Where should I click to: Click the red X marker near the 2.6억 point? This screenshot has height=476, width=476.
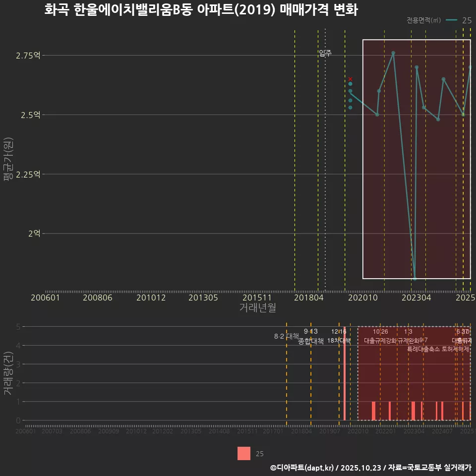point(350,79)
